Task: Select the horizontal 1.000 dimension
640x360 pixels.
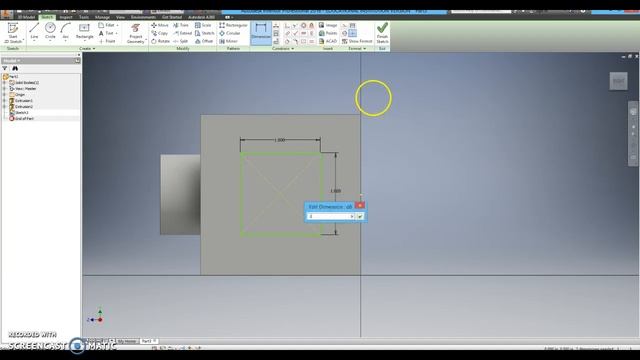Action: (280, 140)
